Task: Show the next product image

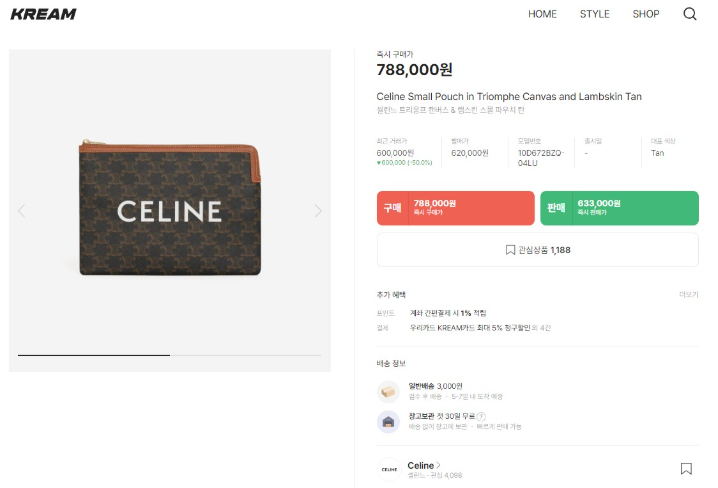Action: [x=318, y=211]
